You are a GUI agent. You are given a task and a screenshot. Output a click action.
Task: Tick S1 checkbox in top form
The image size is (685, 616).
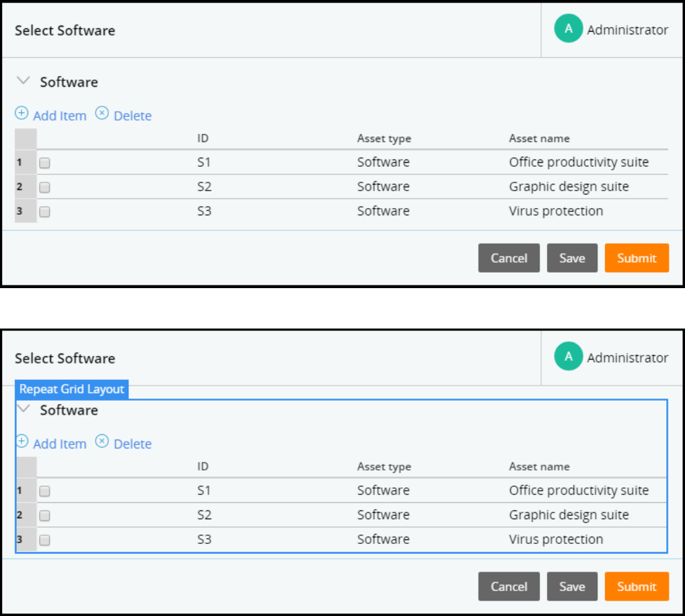(44, 163)
